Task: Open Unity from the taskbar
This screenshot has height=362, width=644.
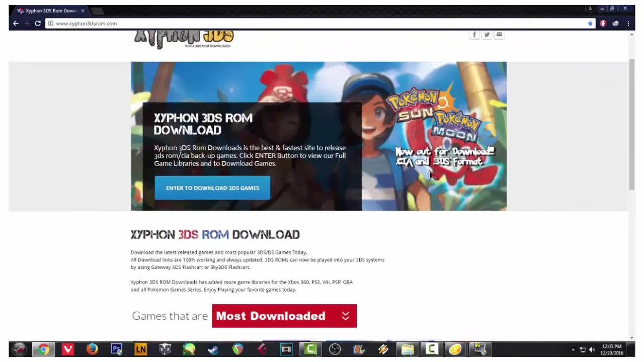Action: [x=165, y=349]
